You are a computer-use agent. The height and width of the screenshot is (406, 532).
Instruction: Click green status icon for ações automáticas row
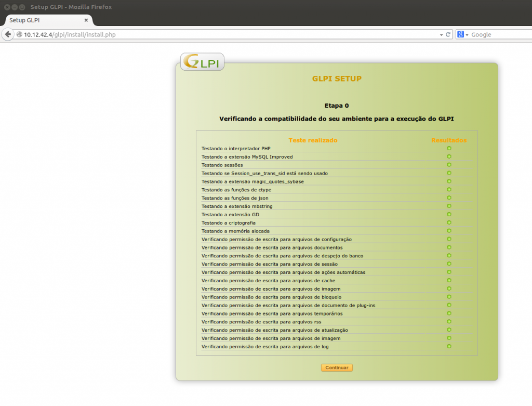(x=449, y=272)
